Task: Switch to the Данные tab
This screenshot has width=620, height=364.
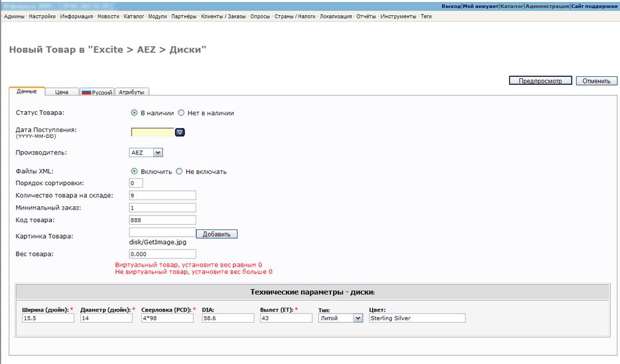Action: (27, 91)
